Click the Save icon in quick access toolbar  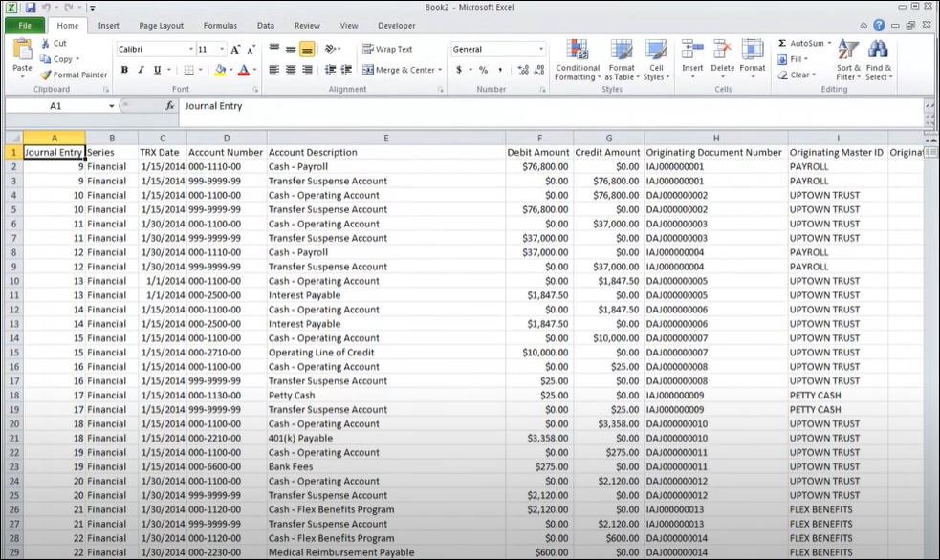click(x=31, y=8)
